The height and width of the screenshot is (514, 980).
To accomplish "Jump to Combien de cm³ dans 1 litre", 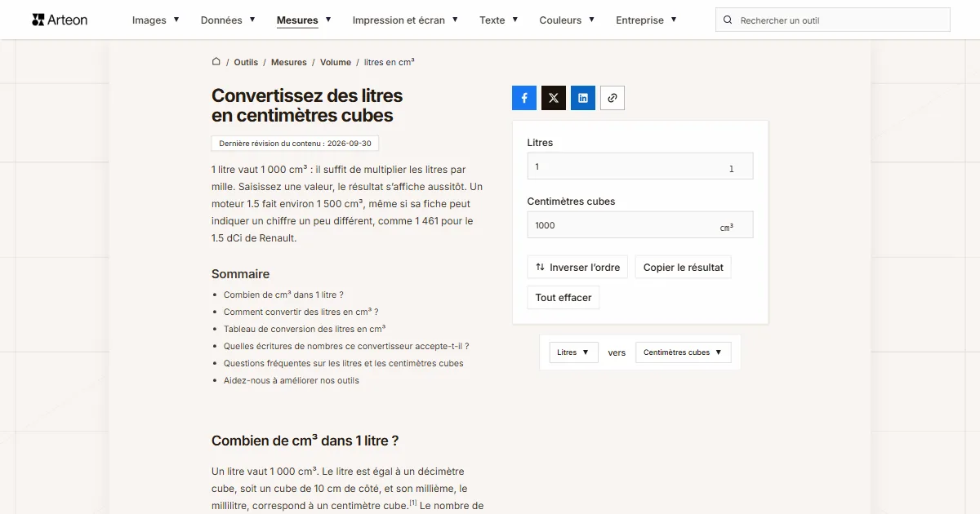I will tap(283, 295).
